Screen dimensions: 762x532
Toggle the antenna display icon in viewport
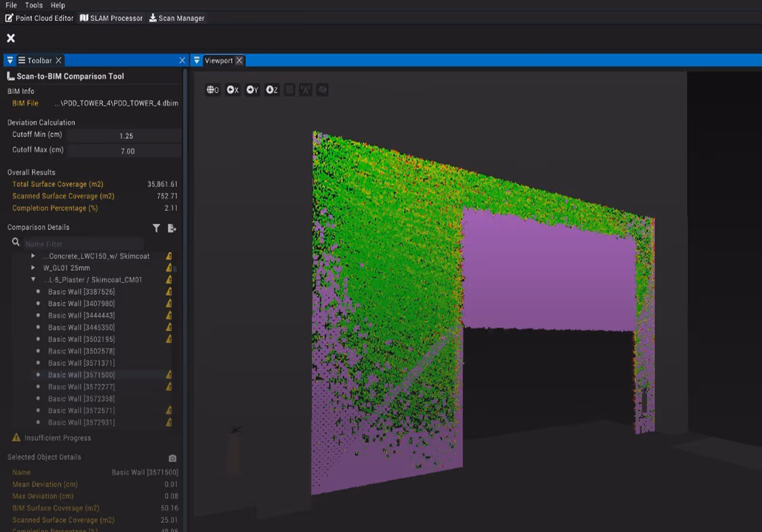pos(305,89)
